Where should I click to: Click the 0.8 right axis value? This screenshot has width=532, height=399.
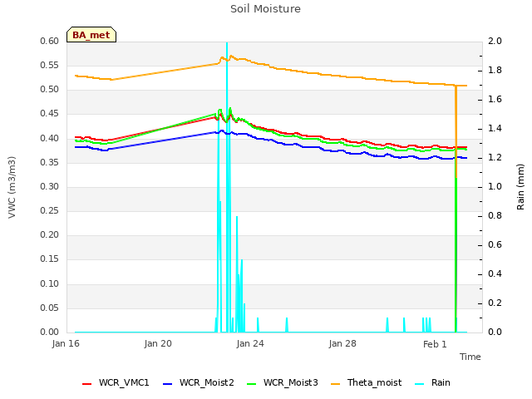(x=495, y=216)
